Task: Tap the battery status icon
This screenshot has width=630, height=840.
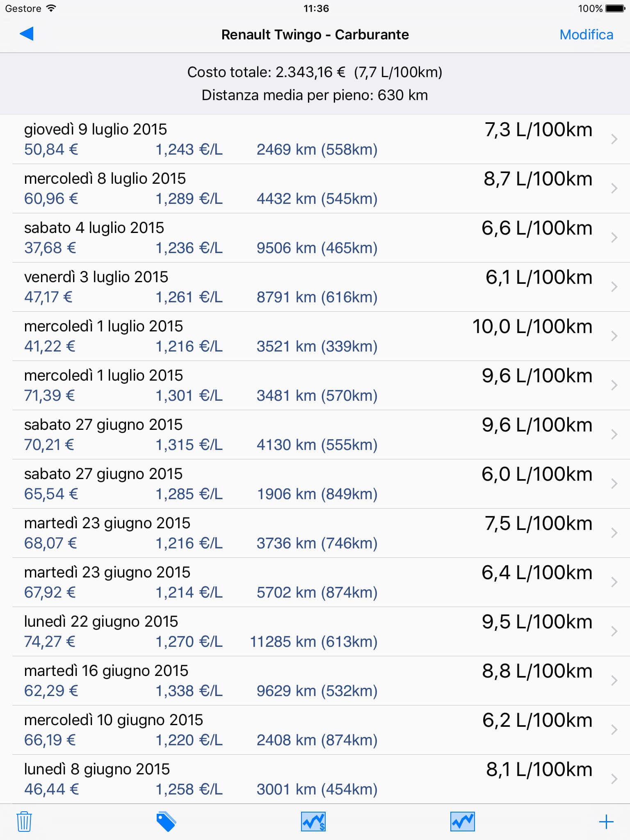Action: point(615,8)
